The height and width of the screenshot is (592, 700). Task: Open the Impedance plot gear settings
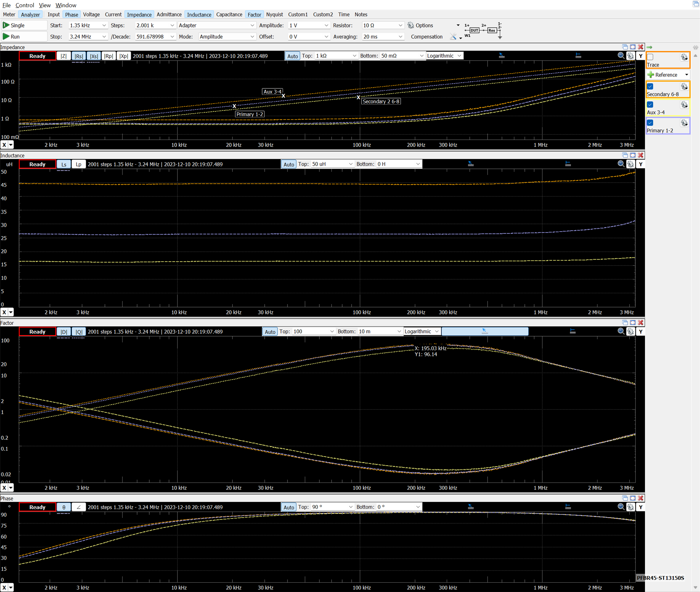[630, 56]
